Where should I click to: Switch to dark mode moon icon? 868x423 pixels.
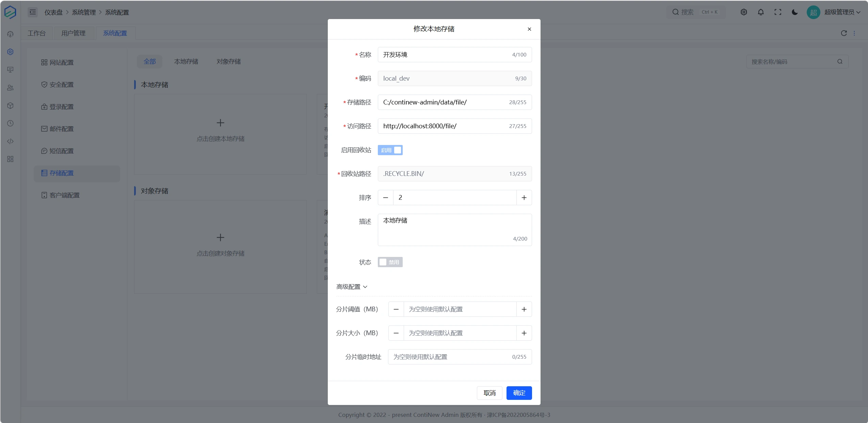pyautogui.click(x=795, y=12)
